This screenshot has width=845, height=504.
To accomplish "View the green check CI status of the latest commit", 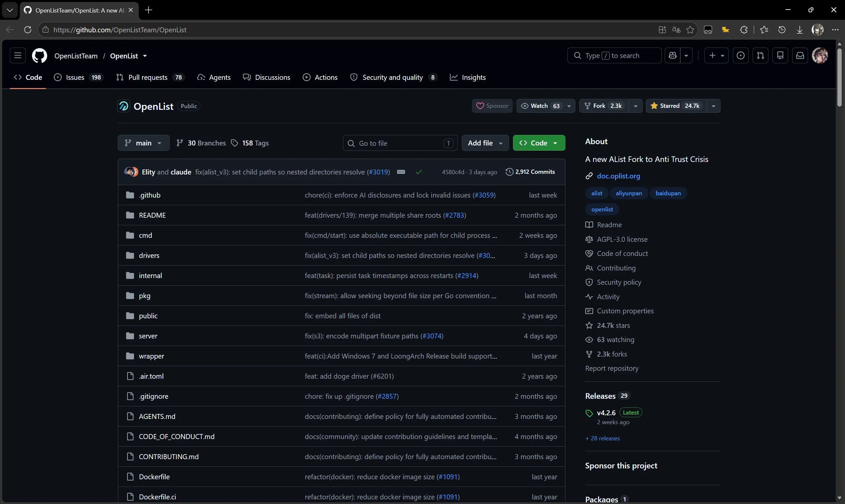I will (x=419, y=172).
